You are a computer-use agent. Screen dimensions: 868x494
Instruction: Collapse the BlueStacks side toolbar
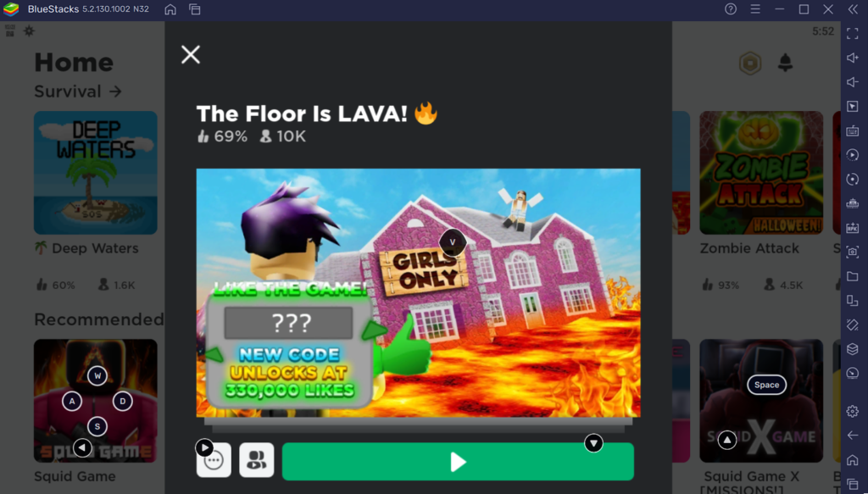click(853, 9)
